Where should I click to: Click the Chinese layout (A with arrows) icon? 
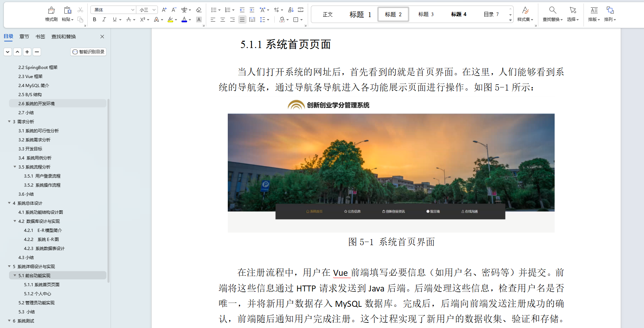(263, 10)
